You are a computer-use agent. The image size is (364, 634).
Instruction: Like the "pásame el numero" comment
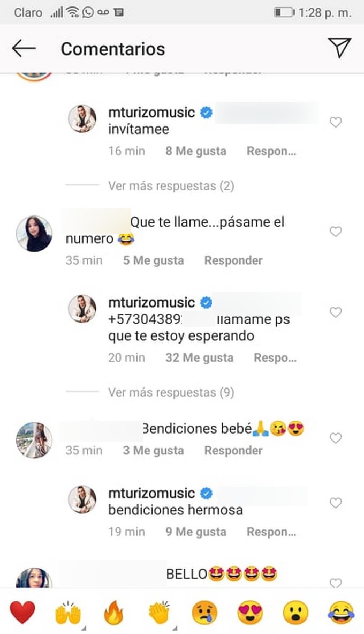tap(336, 232)
